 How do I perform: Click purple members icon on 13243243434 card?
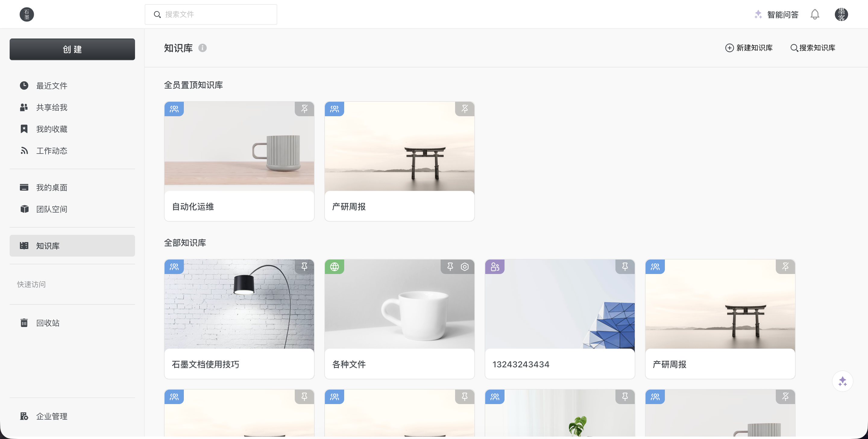[495, 267]
